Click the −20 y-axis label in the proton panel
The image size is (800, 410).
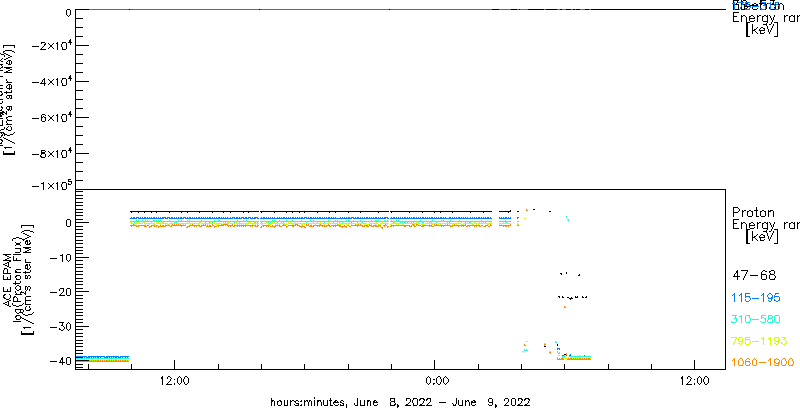point(60,292)
